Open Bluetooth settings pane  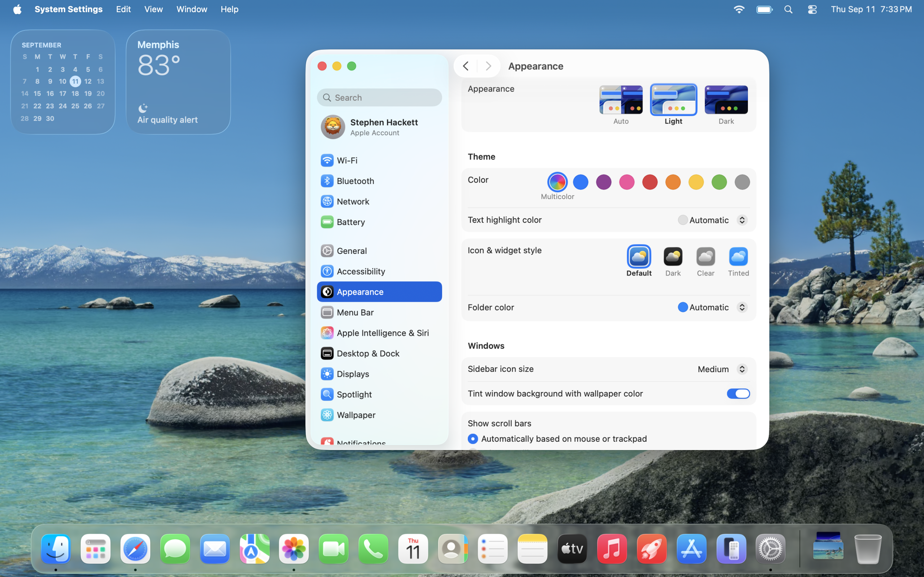[x=355, y=181]
